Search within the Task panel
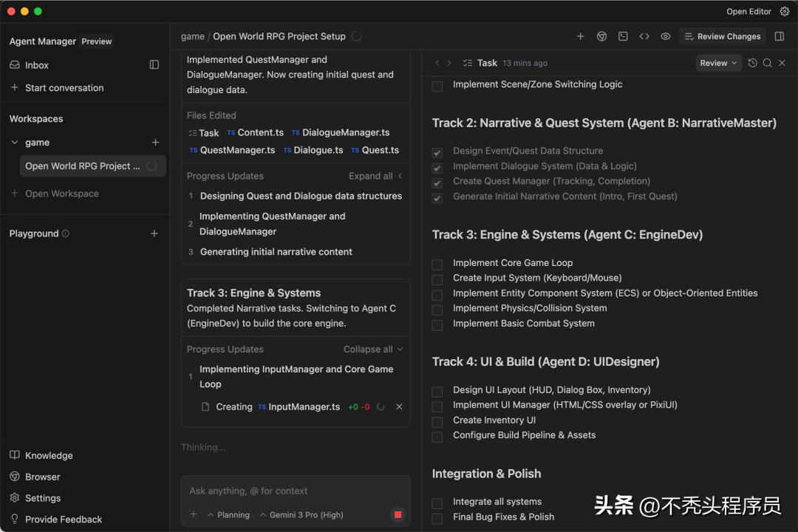This screenshot has width=798, height=532. 767,64
